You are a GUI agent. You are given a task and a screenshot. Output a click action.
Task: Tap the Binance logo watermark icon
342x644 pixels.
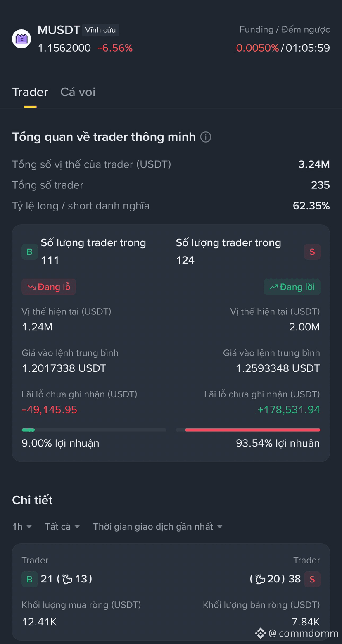[x=260, y=633]
